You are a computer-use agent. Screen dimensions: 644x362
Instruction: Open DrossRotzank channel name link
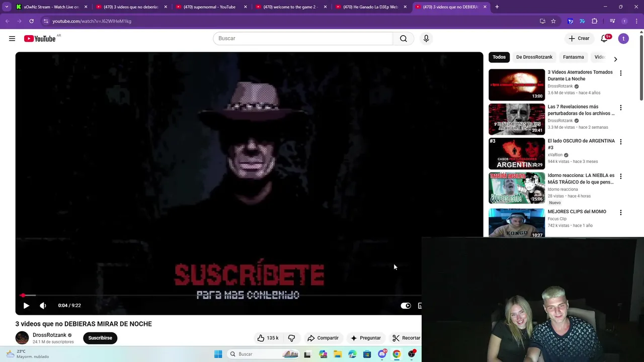tap(49, 335)
